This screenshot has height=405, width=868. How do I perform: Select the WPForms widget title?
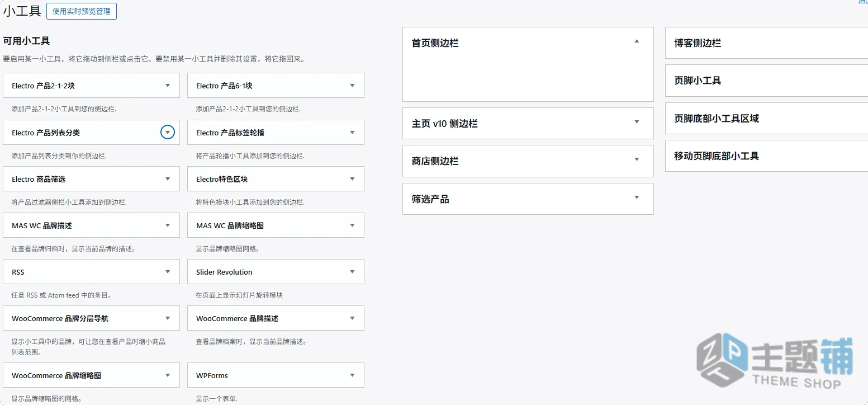click(x=212, y=375)
